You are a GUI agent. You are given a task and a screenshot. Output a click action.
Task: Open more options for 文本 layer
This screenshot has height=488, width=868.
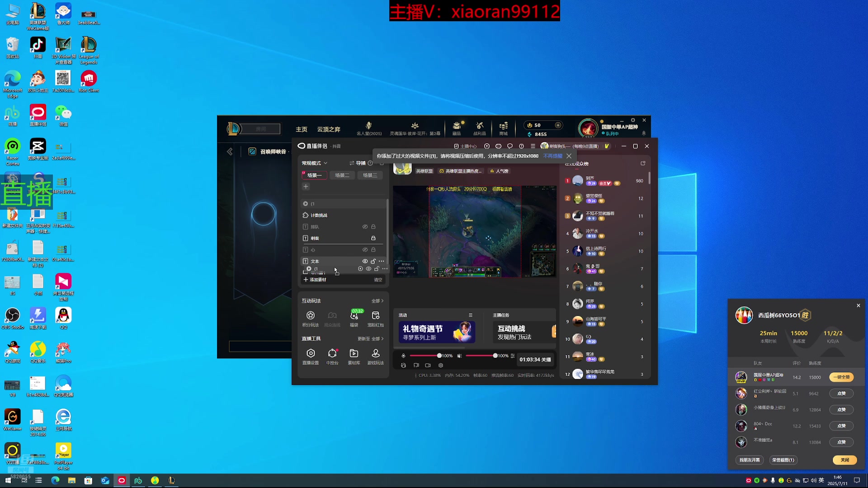click(382, 261)
